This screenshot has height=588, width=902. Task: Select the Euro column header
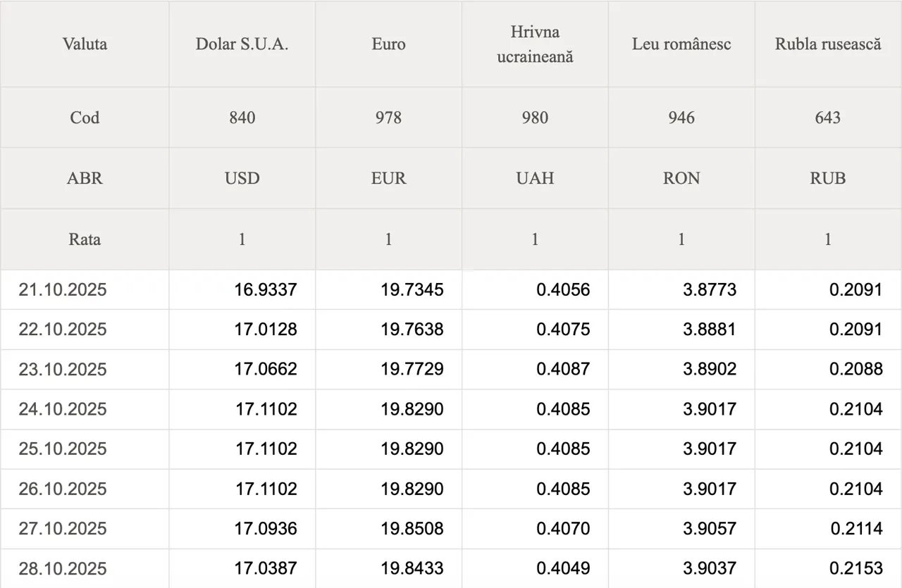[388, 44]
